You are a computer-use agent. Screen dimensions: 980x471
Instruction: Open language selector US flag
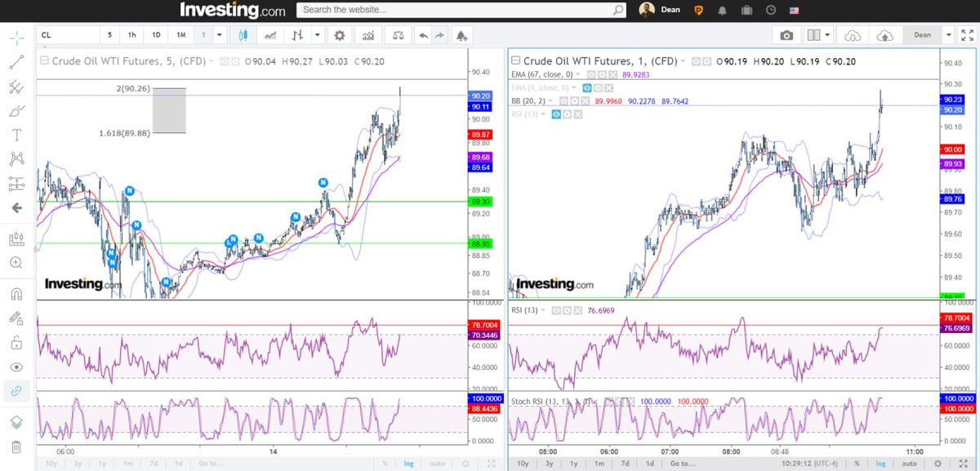tap(794, 10)
